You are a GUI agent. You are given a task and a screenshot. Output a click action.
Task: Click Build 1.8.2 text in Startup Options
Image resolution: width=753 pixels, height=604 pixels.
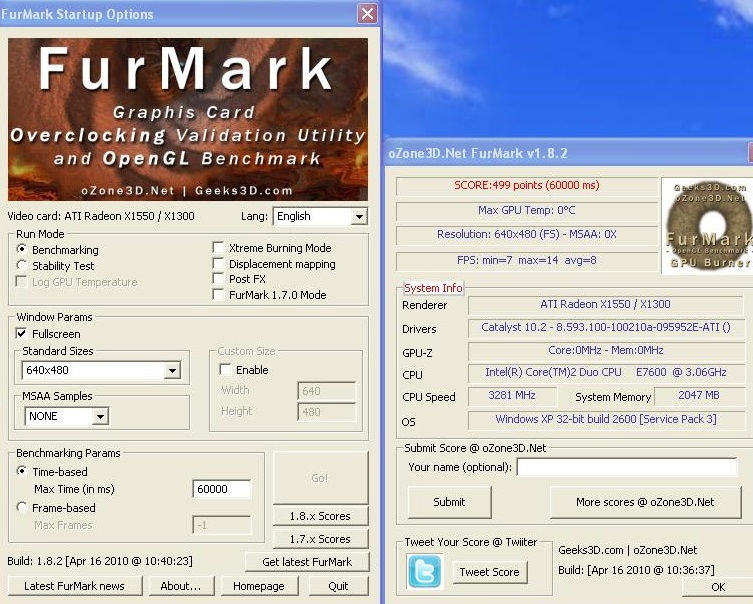[100, 561]
